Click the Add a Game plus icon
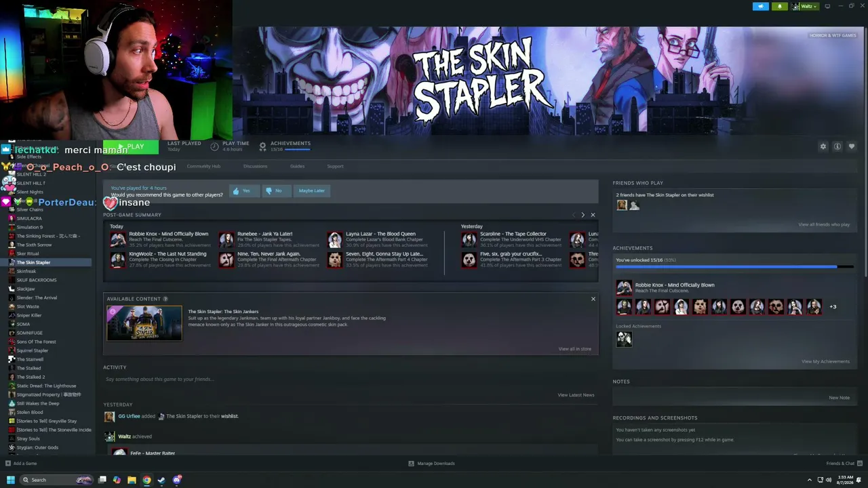This screenshot has height=488, width=868. pyautogui.click(x=8, y=464)
